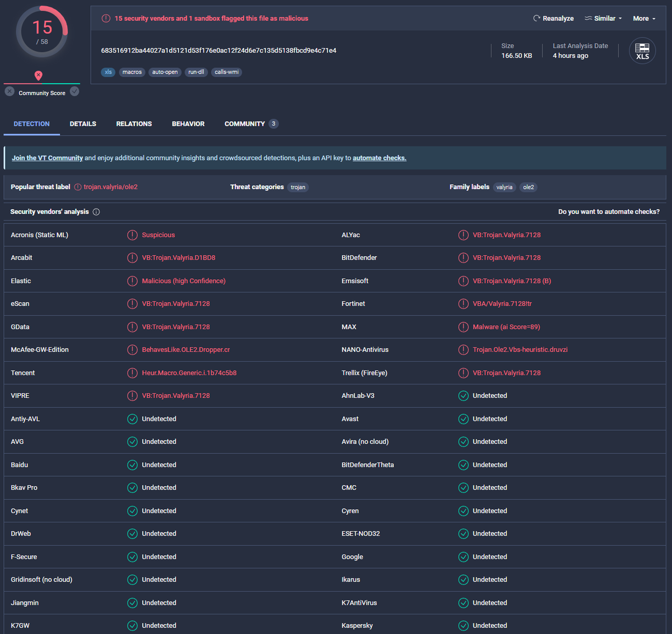Click the green check icon for Kaspersky
The image size is (672, 634).
[x=463, y=626]
